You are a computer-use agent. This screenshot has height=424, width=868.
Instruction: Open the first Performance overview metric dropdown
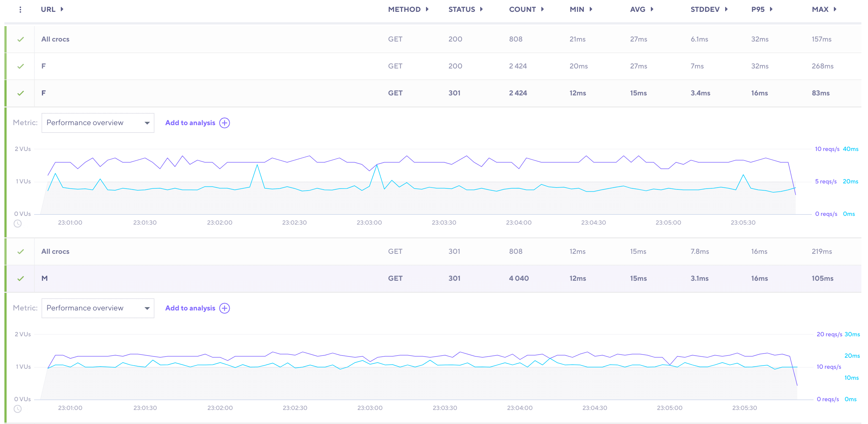pyautogui.click(x=98, y=123)
